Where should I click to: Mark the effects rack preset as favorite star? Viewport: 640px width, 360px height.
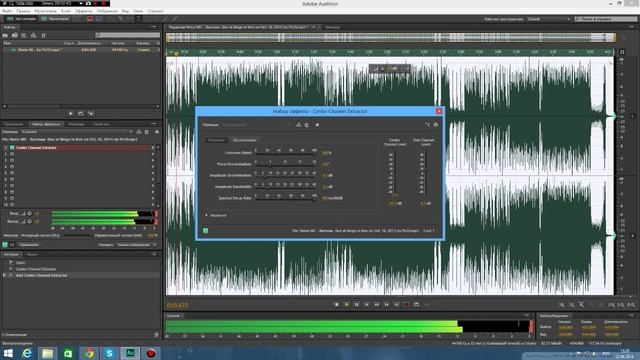[x=157, y=132]
